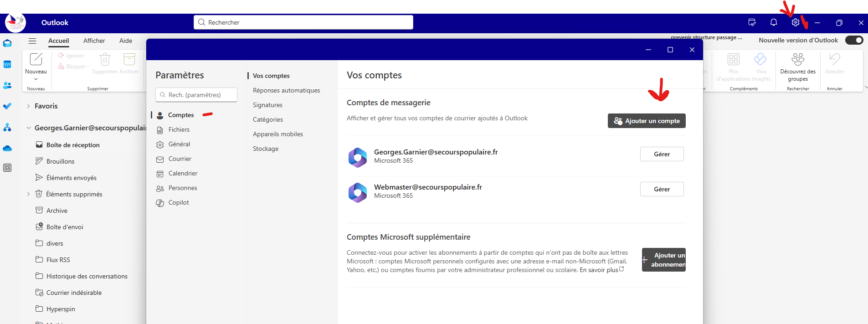
Task: Click the Ajouter un compte button
Action: 647,121
